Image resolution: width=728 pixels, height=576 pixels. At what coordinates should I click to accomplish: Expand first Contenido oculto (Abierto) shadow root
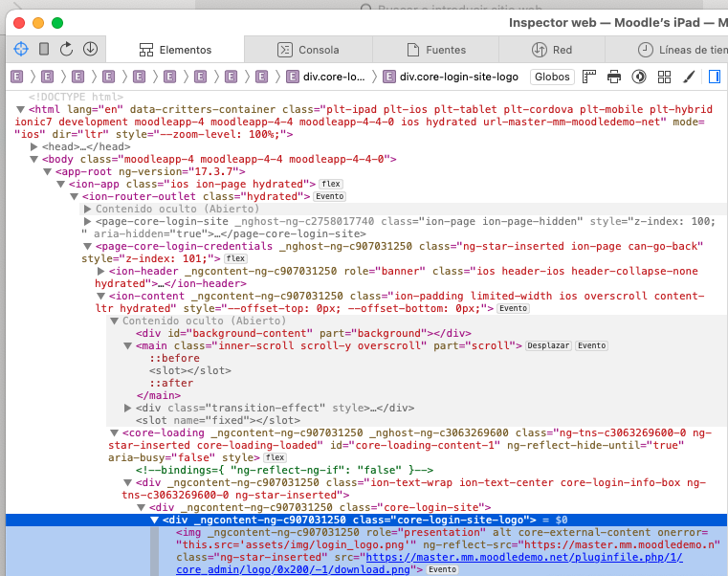pyautogui.click(x=87, y=209)
